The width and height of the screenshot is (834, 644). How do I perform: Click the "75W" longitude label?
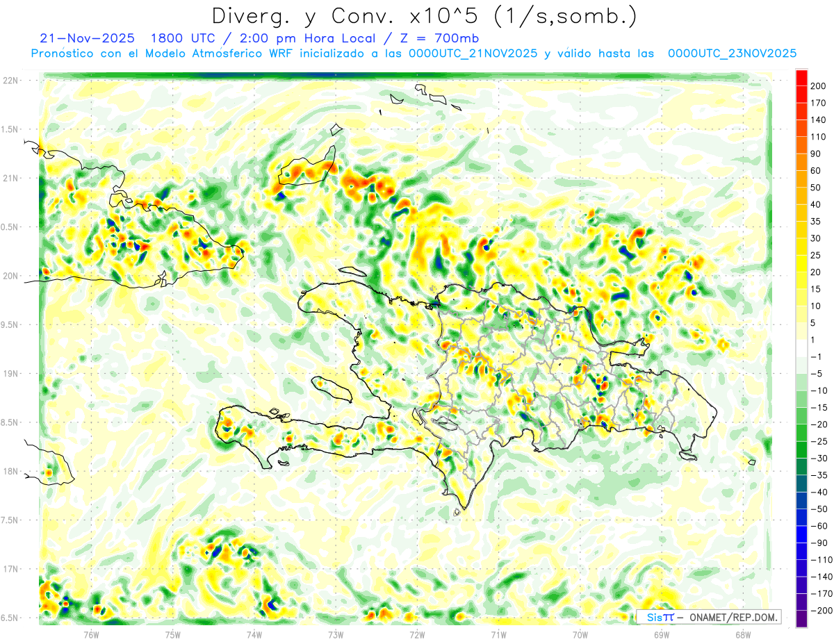point(173,635)
